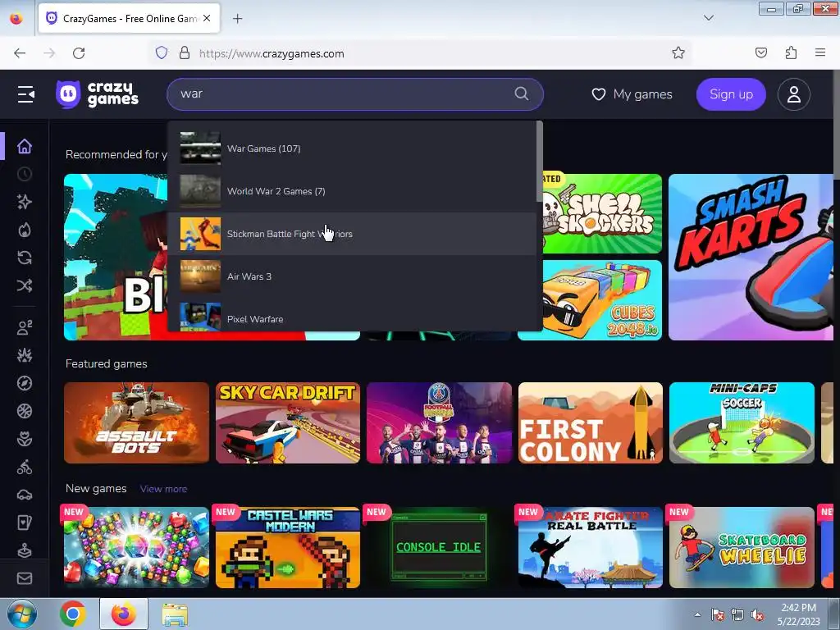840x630 pixels.
Task: Open the Car games sidebar icon
Action: (x=25, y=495)
